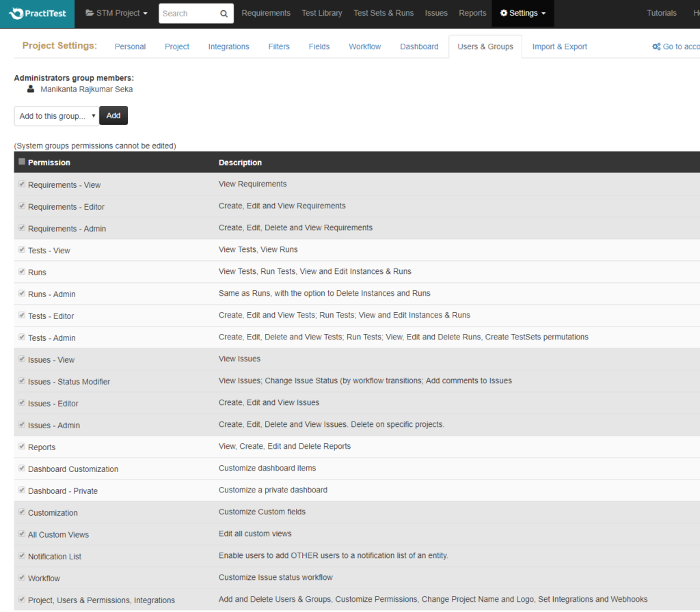The height and width of the screenshot is (612, 700).
Task: Open the Tutorials menu item
Action: pyautogui.click(x=661, y=13)
